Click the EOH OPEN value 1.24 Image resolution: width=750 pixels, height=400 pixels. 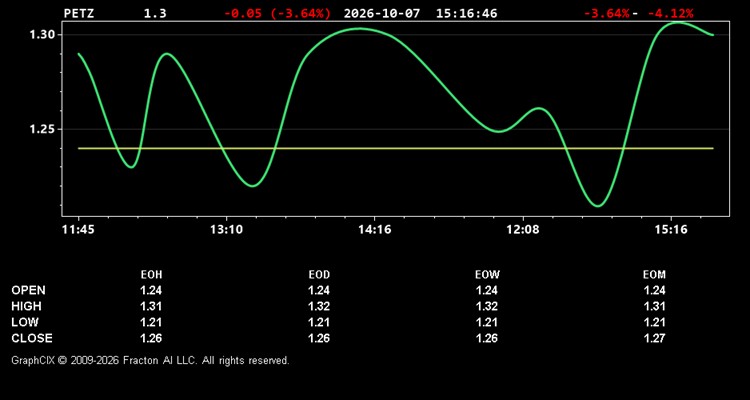(151, 290)
